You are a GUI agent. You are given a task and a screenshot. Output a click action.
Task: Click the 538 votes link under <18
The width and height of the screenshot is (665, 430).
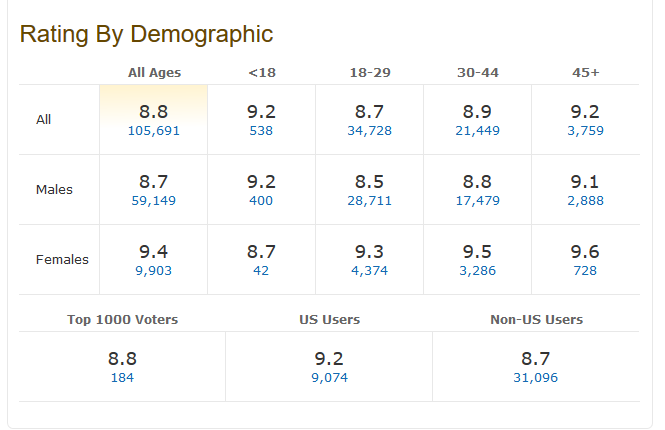coord(261,131)
